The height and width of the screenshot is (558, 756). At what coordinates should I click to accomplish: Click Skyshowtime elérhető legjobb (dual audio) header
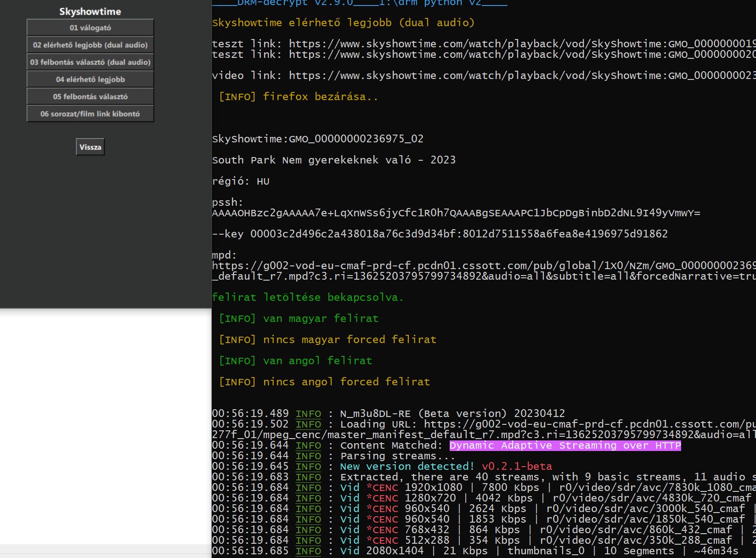[343, 23]
